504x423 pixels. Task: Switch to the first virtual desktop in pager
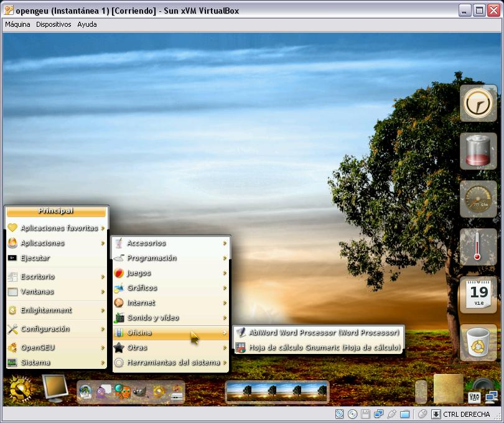(x=240, y=391)
